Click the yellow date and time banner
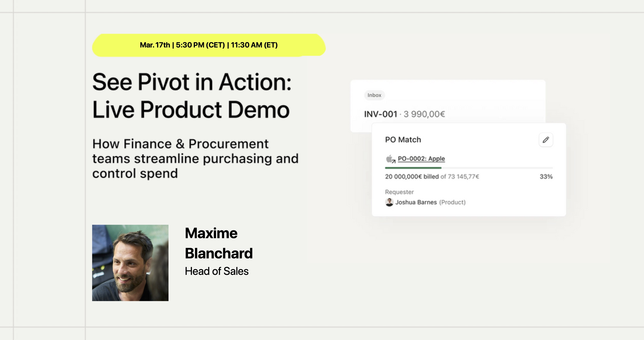 click(x=209, y=45)
